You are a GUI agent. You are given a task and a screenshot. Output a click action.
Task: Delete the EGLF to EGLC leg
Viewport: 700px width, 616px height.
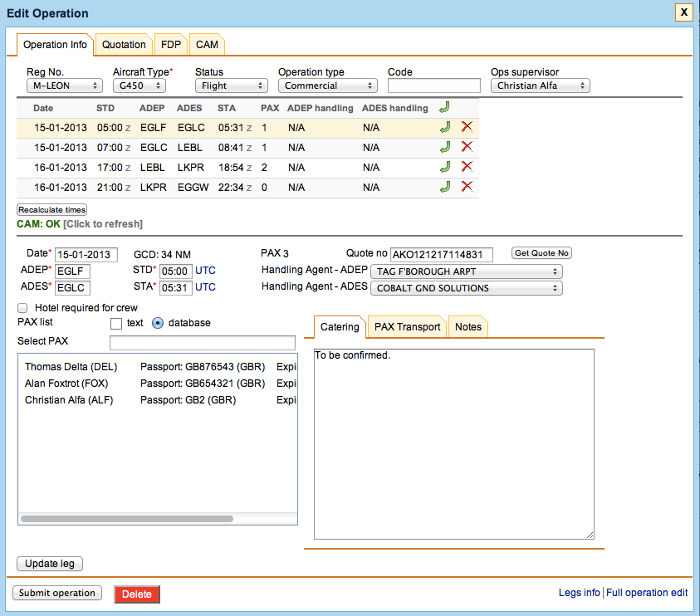point(467,128)
